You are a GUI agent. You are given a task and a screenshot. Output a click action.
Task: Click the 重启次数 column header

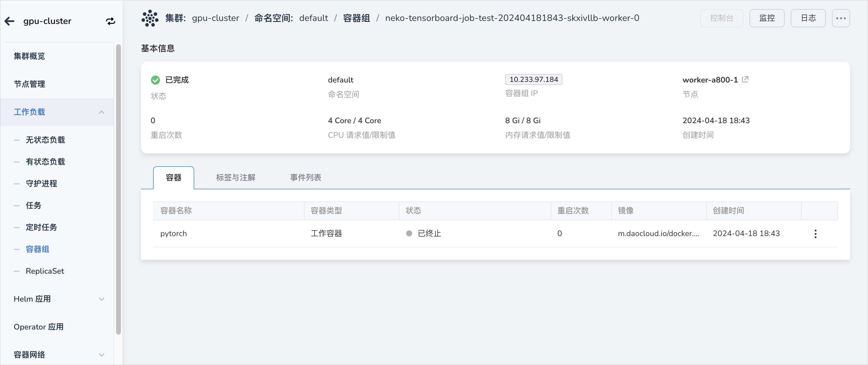tap(573, 211)
